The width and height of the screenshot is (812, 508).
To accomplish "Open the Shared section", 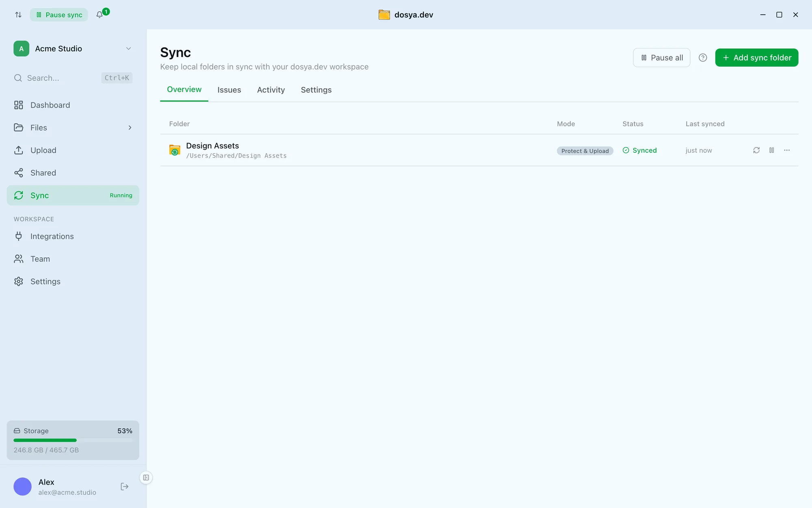I will pos(73,173).
